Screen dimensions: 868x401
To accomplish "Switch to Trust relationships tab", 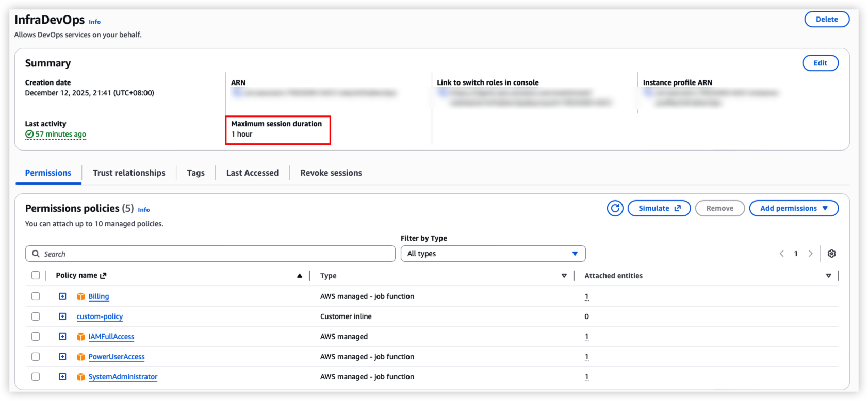I will [x=129, y=173].
